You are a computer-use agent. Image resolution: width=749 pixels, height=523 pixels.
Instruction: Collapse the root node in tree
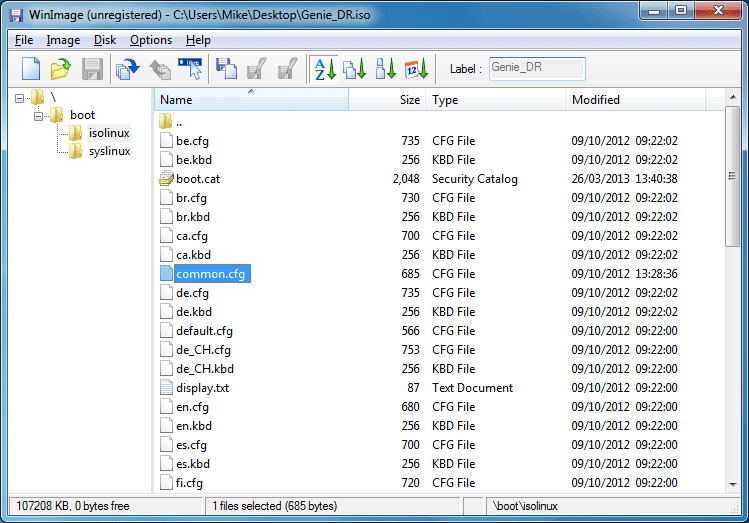(20, 98)
